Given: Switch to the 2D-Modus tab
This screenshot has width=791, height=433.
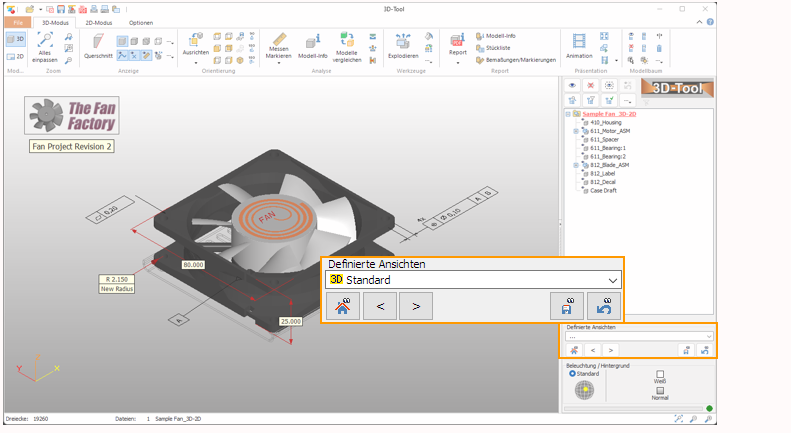Looking at the screenshot, I should (100, 22).
